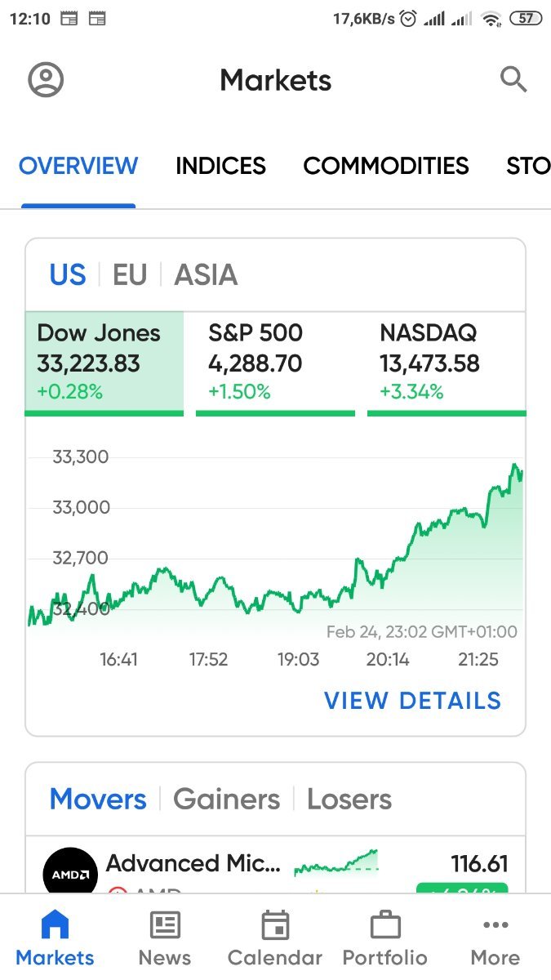
Task: Switch to the COMMODITIES tab
Action: point(386,166)
